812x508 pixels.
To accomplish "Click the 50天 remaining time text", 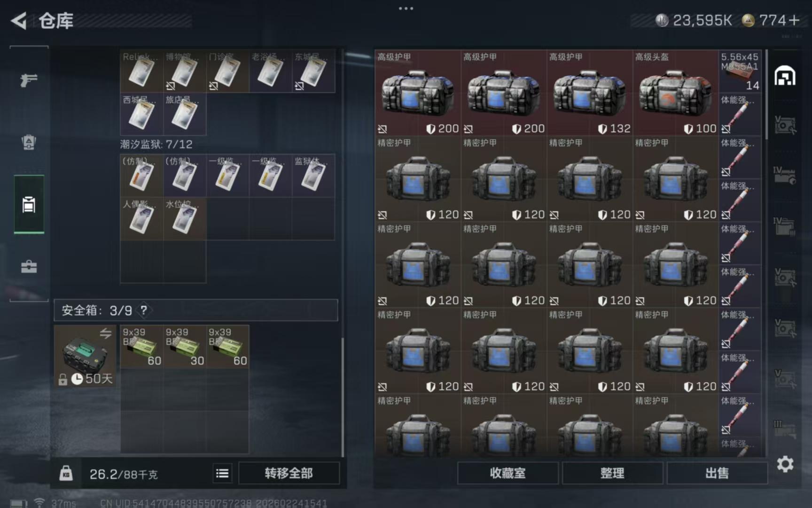I will coord(99,379).
